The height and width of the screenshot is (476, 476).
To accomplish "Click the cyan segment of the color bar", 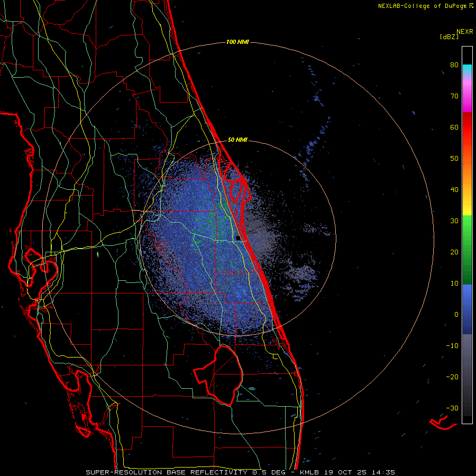I will pos(467,69).
